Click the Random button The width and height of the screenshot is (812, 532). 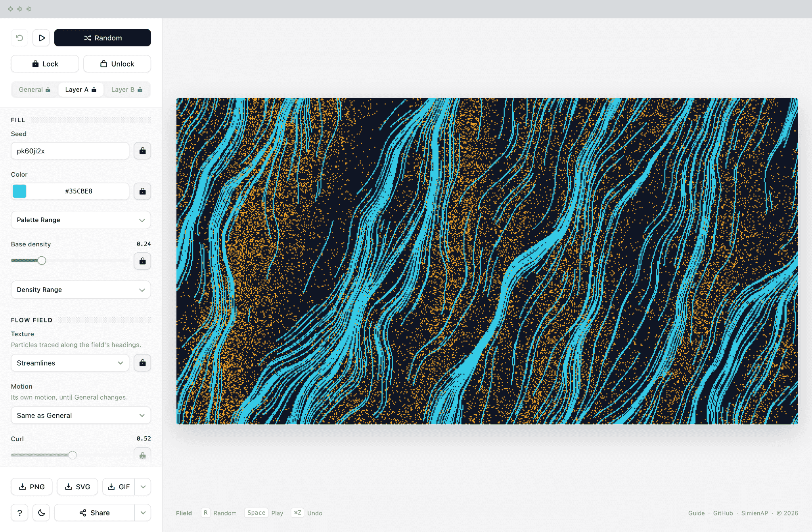[x=103, y=38]
